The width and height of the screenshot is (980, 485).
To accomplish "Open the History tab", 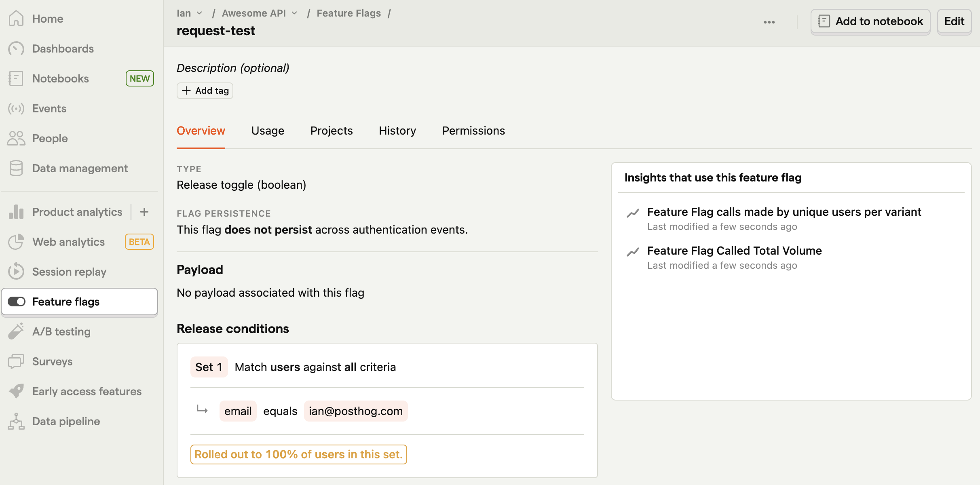I will [x=397, y=131].
